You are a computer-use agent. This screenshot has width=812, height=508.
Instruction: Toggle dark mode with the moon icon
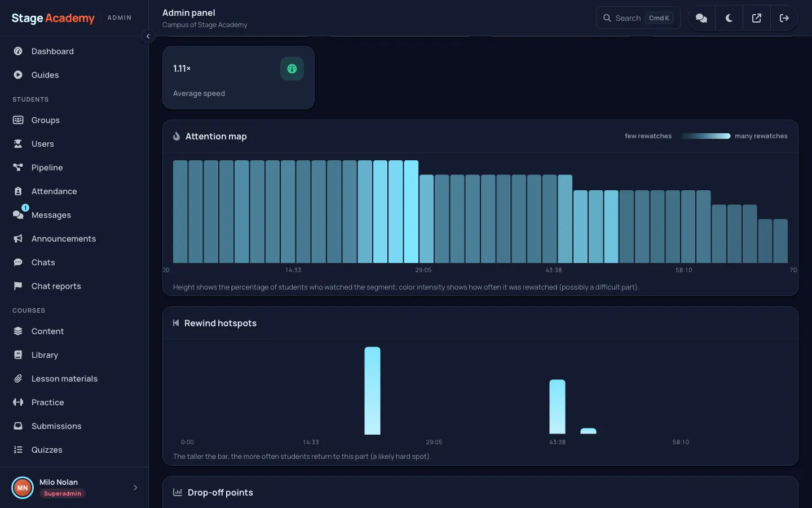click(x=729, y=18)
